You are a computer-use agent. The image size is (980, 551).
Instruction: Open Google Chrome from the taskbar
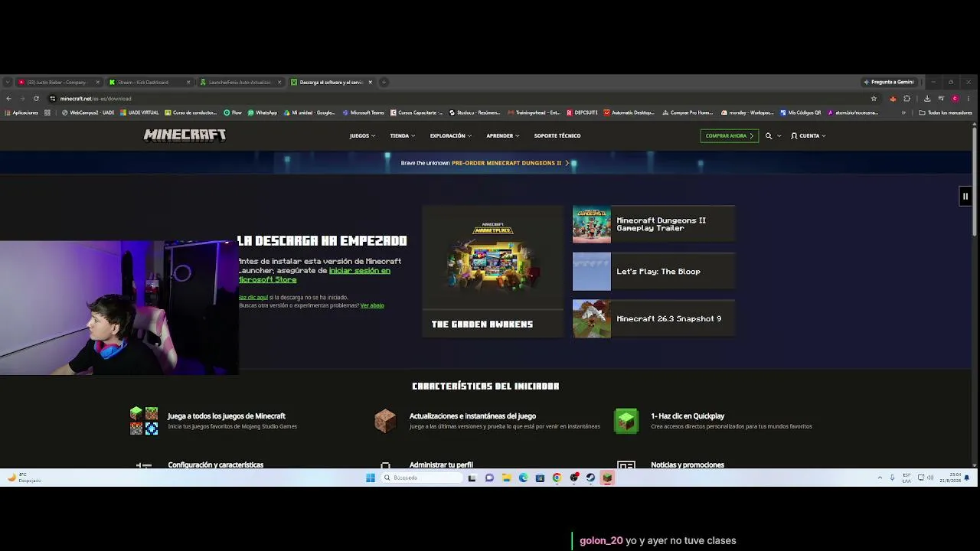point(557,478)
